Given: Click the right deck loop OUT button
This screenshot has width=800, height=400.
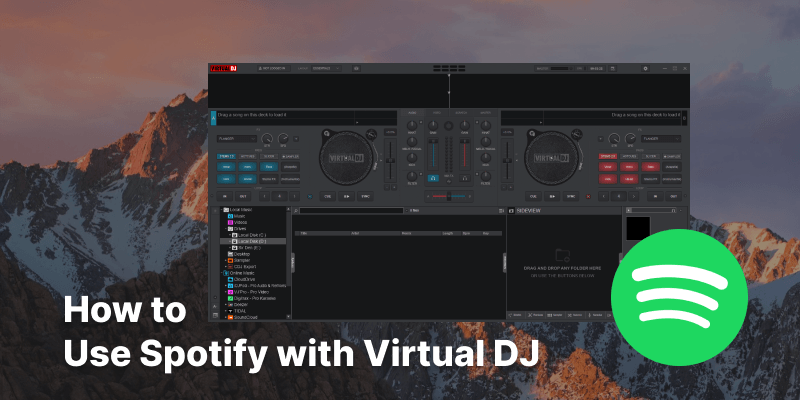Looking at the screenshot, I should (x=673, y=196).
